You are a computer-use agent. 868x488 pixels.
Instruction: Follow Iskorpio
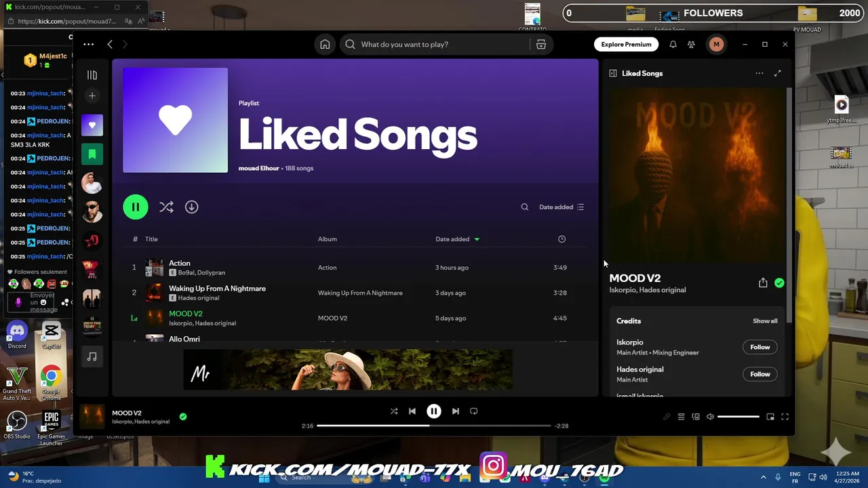click(759, 347)
